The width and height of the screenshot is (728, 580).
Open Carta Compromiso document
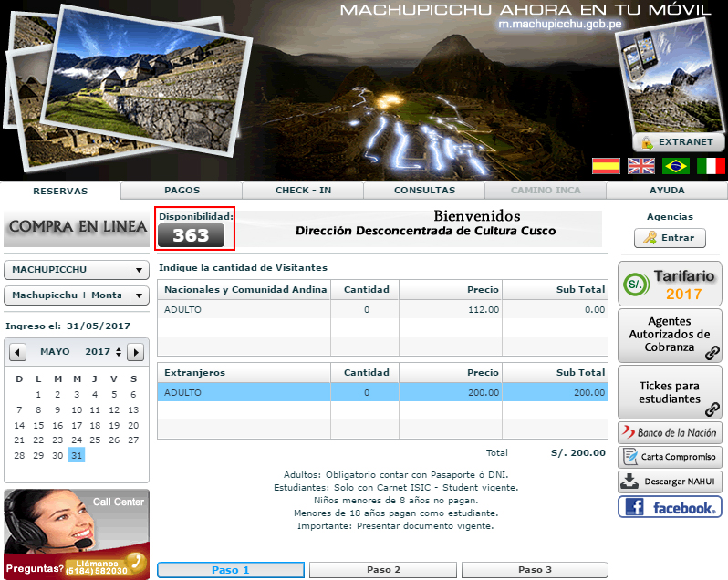(x=670, y=457)
